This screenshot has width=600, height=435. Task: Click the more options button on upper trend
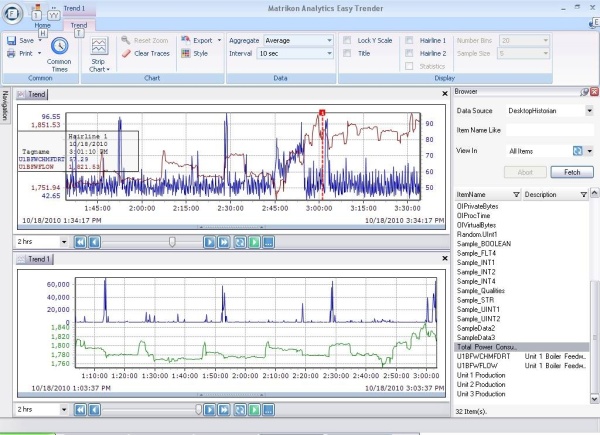click(x=269, y=242)
